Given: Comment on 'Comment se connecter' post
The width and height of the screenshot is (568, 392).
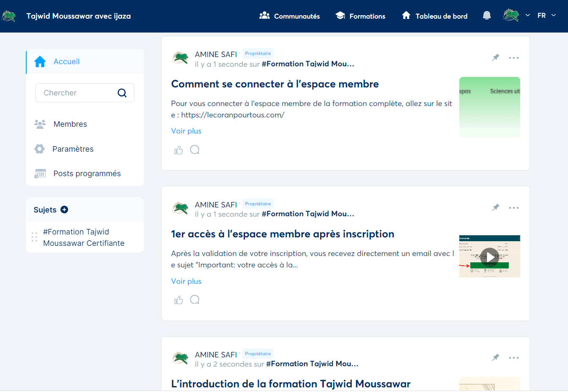Looking at the screenshot, I should [x=195, y=150].
